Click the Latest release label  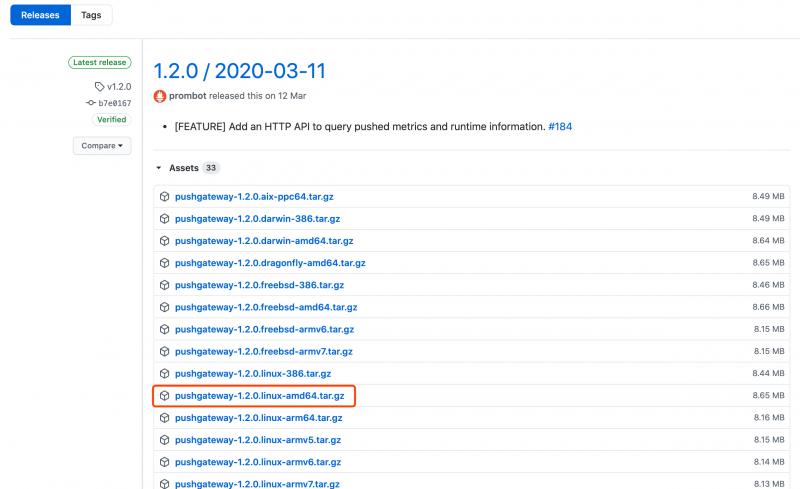pos(99,62)
